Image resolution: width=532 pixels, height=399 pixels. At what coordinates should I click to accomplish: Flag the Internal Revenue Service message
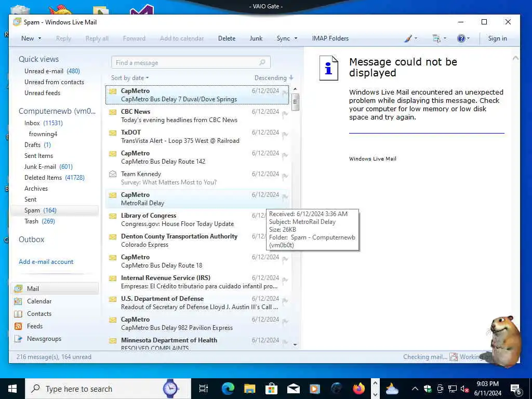285,280
